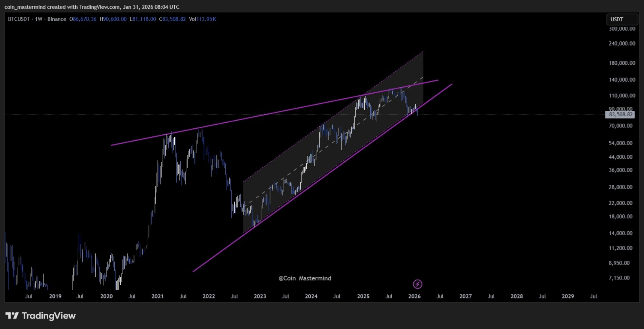644x329 pixels.
Task: Open the USDT currency selector
Action: coord(622,19)
